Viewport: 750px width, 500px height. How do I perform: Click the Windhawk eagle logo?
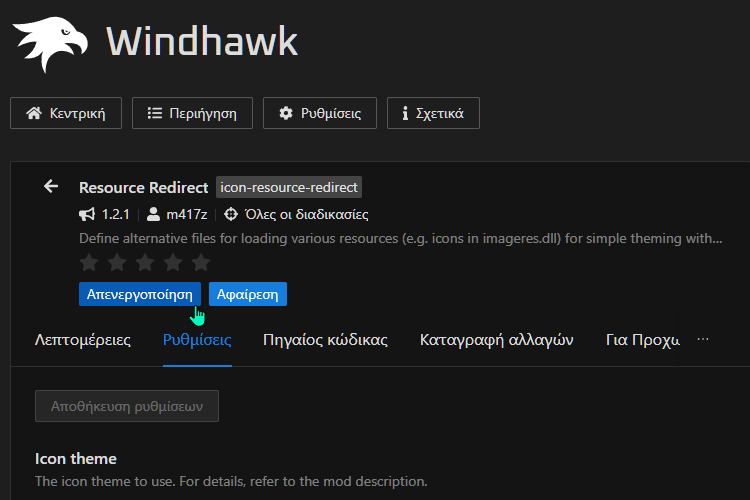click(x=50, y=44)
